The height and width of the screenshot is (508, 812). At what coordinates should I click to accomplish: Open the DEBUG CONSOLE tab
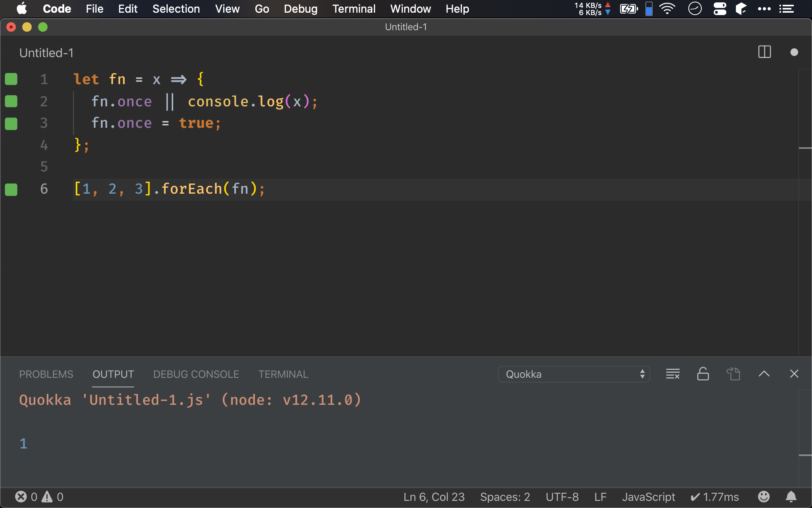coord(196,374)
